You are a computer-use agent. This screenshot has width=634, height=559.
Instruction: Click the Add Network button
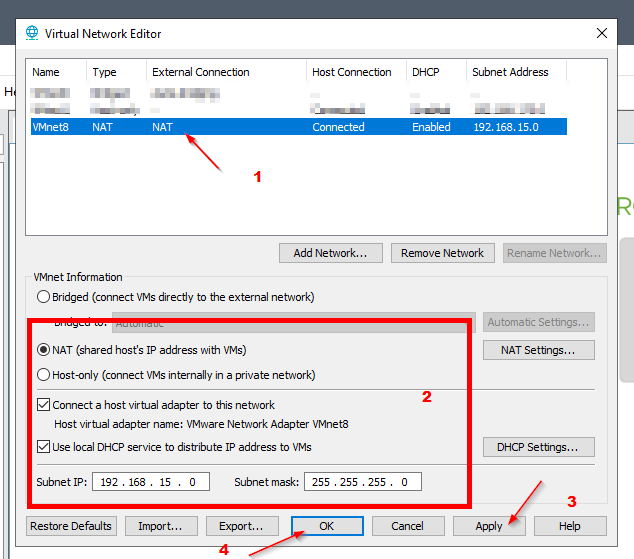(x=330, y=253)
